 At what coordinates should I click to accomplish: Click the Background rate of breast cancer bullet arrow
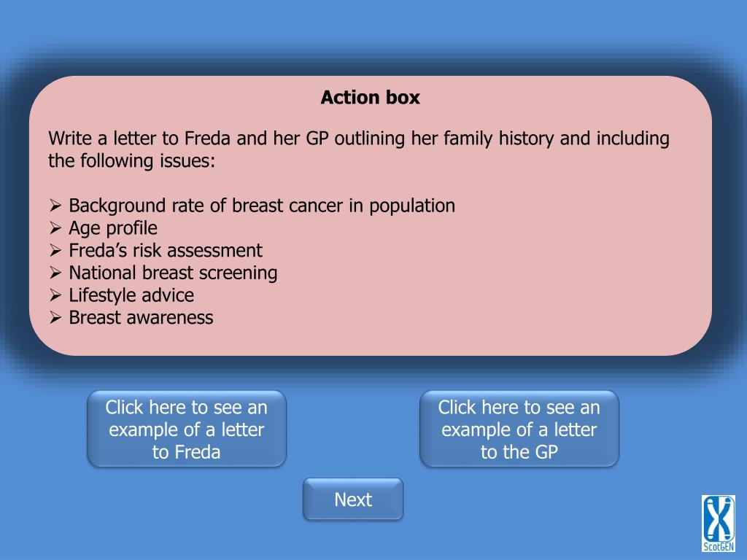click(55, 206)
